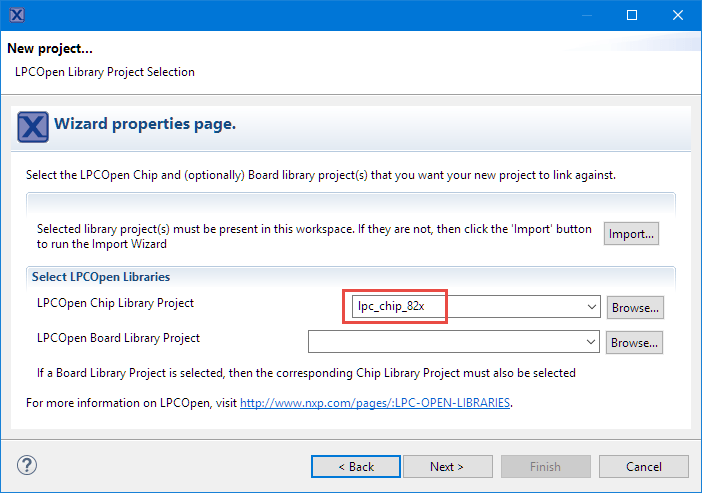This screenshot has height=493, width=702.
Task: Open the NXP LPC-OPEN-LIBRARIES link
Action: pyautogui.click(x=375, y=403)
